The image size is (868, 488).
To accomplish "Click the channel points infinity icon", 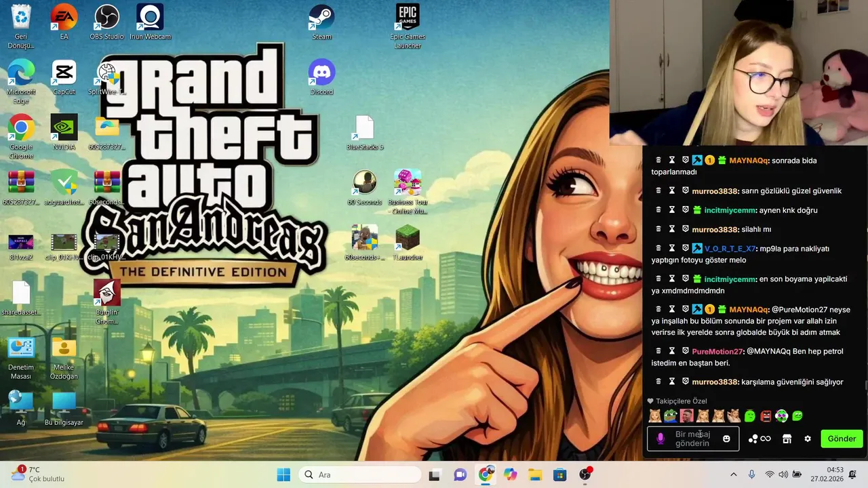I will [x=759, y=439].
